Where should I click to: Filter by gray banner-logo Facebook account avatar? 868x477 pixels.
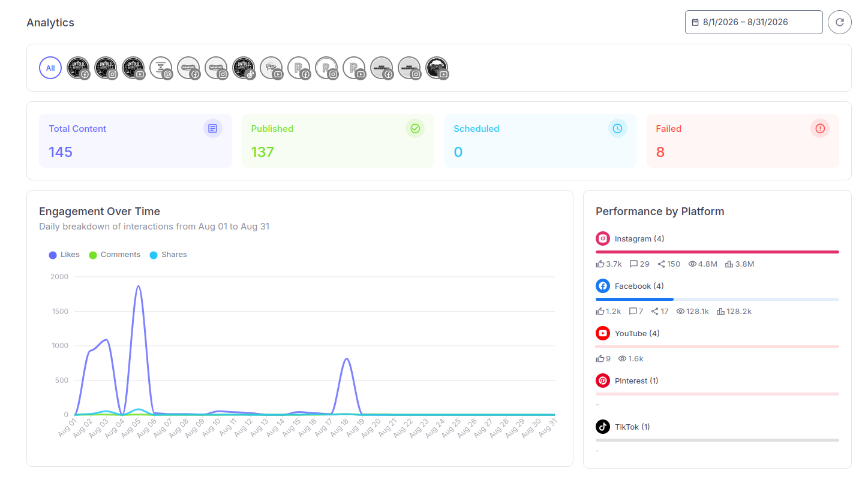point(382,68)
